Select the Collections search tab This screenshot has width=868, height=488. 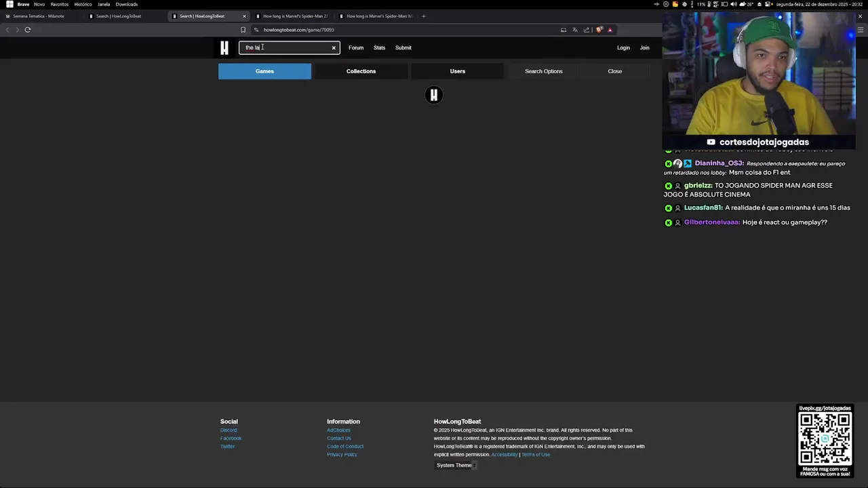click(x=361, y=71)
